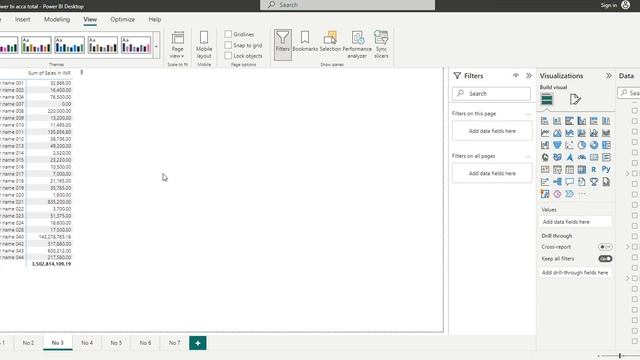The height and width of the screenshot is (360, 640).
Task: Open the Selection pane
Action: (330, 41)
